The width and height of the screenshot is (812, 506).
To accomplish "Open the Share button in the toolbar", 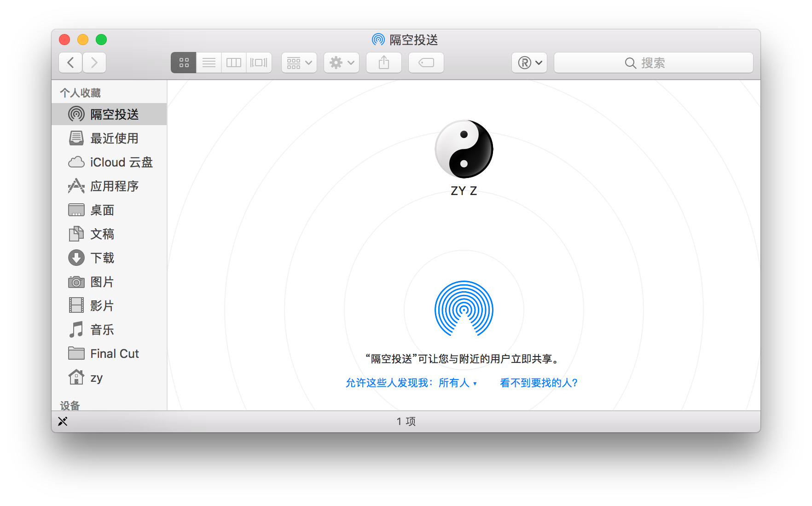I will [x=383, y=63].
